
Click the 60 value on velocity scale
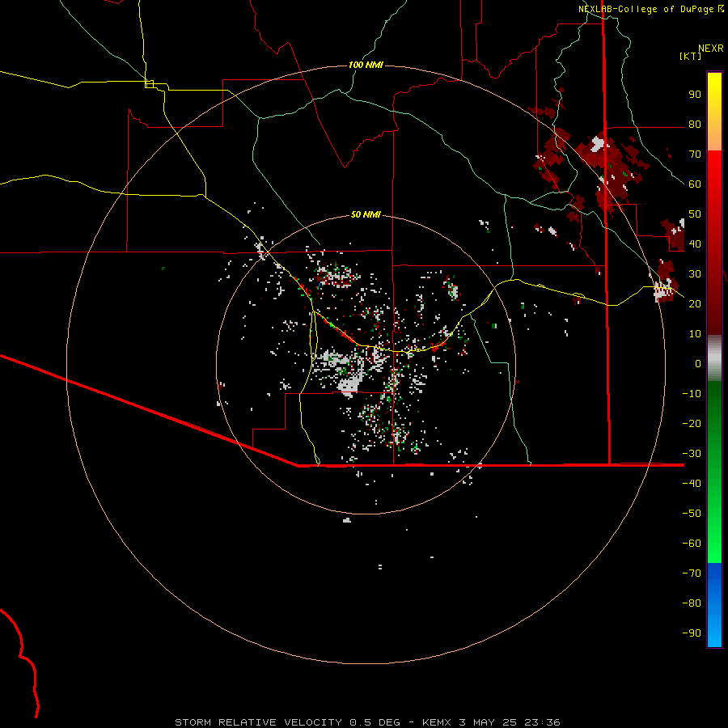pos(695,184)
